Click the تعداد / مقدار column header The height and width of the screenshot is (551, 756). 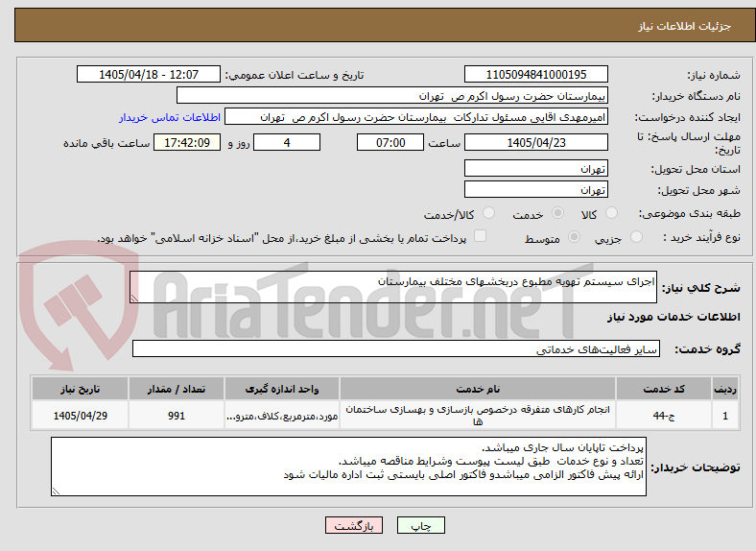[177, 389]
